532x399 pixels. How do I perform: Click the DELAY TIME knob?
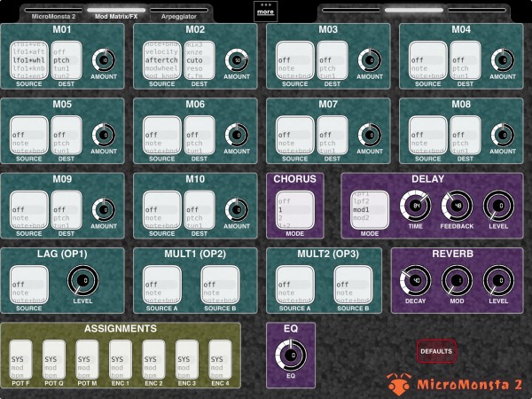415,206
